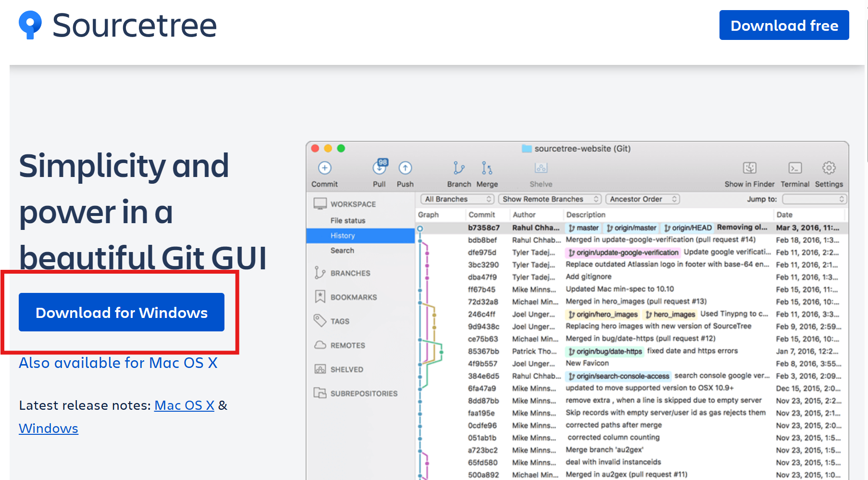Click the Show in Finder icon

[750, 168]
